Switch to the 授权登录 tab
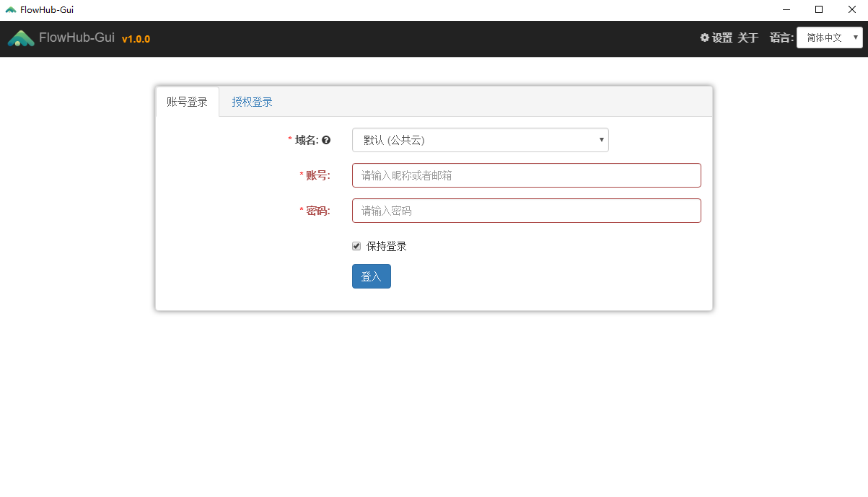868x497 pixels. coord(252,102)
